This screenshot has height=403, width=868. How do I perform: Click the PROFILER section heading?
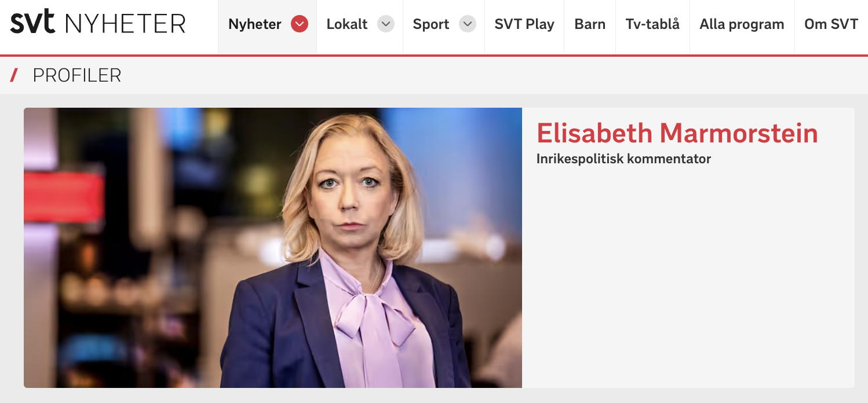pyautogui.click(x=77, y=75)
